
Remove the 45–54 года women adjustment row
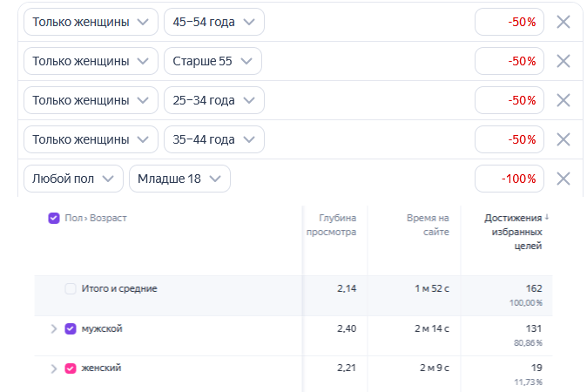click(x=563, y=22)
